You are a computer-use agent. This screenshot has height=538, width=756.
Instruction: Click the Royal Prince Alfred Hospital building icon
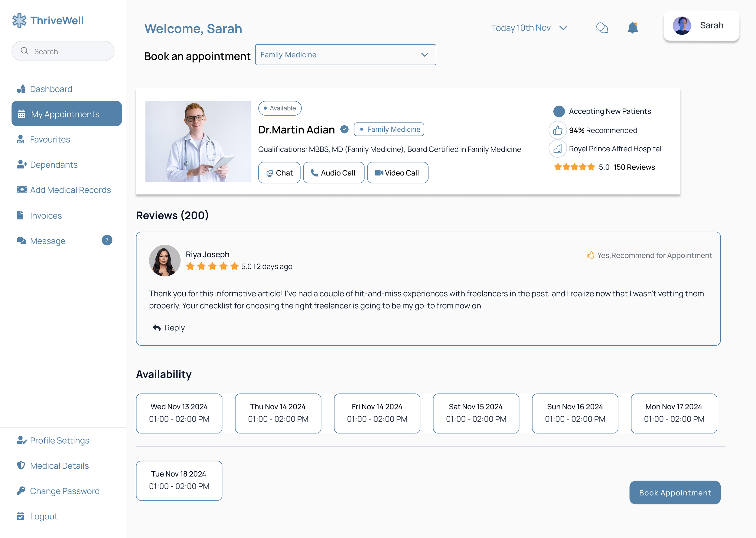(x=557, y=149)
